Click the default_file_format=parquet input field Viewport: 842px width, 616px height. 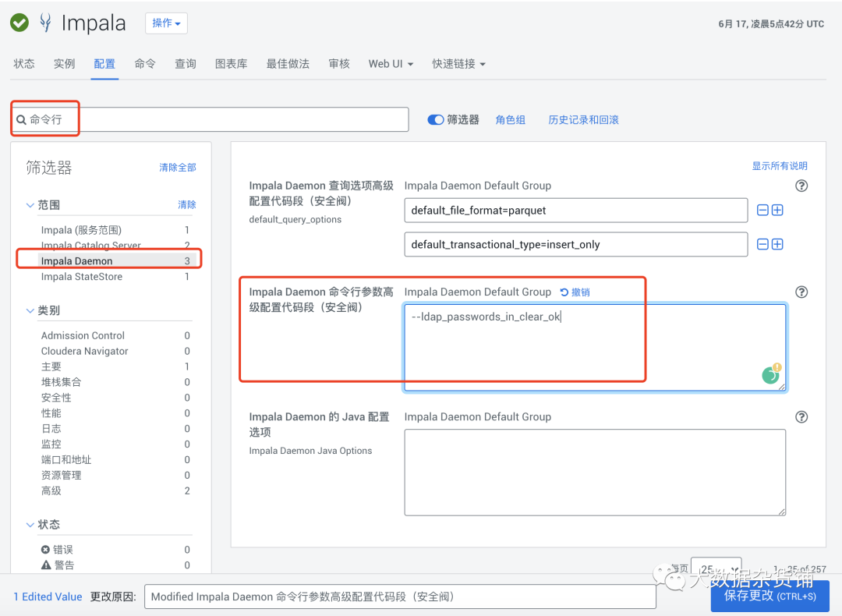pyautogui.click(x=575, y=210)
